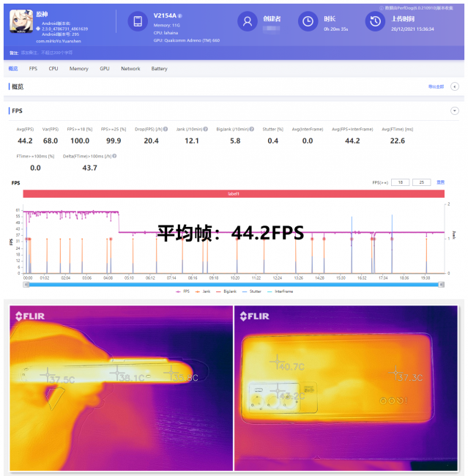This screenshot has width=468, height=476.
Task: Click the creator user profile icon
Action: point(248,21)
